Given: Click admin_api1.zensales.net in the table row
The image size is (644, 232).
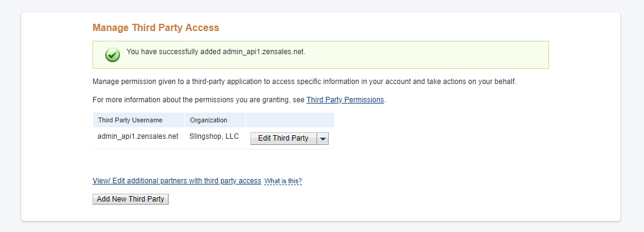Looking at the screenshot, I should 138,136.
